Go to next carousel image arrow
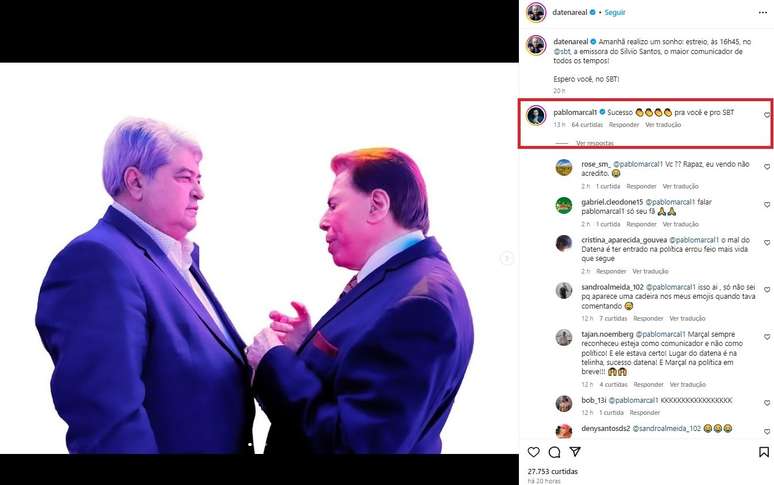 tap(506, 258)
